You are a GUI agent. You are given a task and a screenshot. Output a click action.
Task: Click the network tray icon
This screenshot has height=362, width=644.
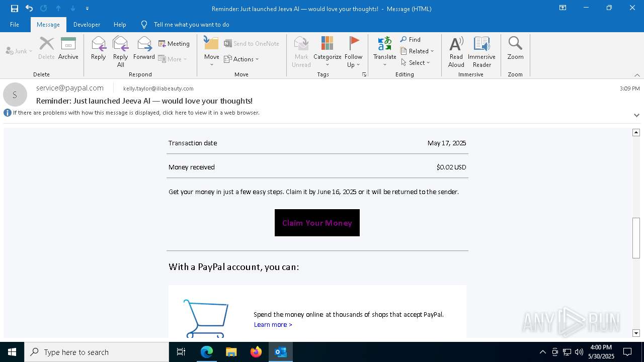(567, 352)
